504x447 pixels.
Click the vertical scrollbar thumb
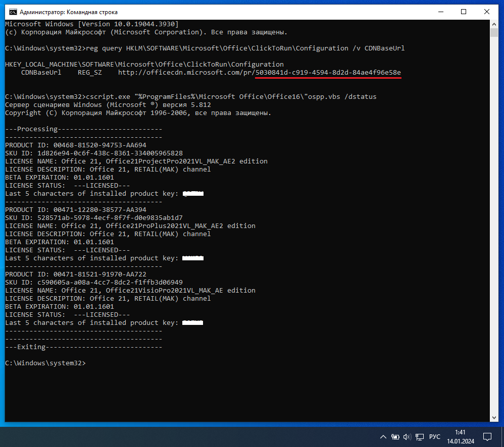494,32
